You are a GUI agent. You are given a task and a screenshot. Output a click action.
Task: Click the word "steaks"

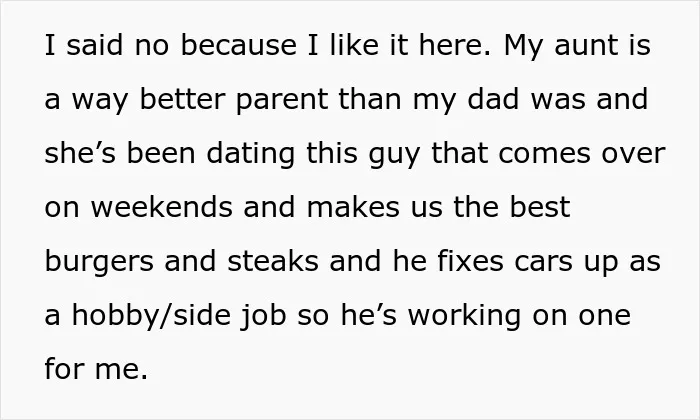[x=273, y=261]
